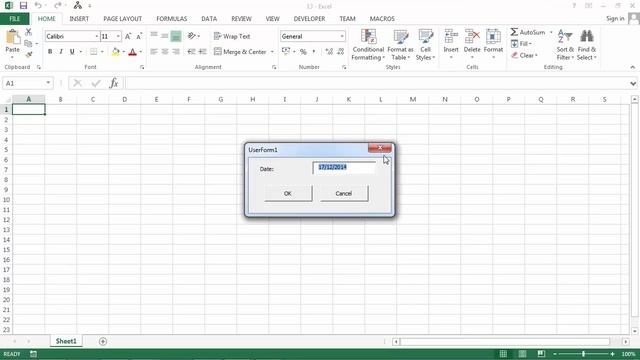Open the Borders dropdown arrow

click(102, 52)
